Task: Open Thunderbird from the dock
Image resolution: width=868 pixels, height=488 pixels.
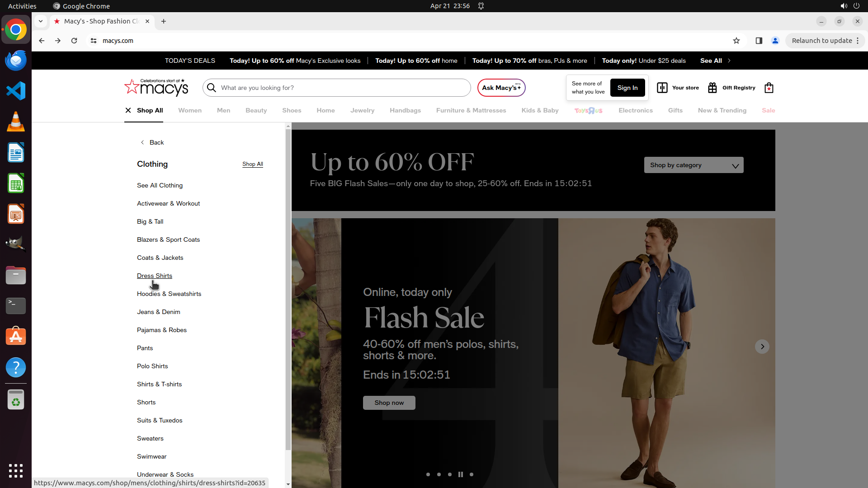Action: click(16, 60)
